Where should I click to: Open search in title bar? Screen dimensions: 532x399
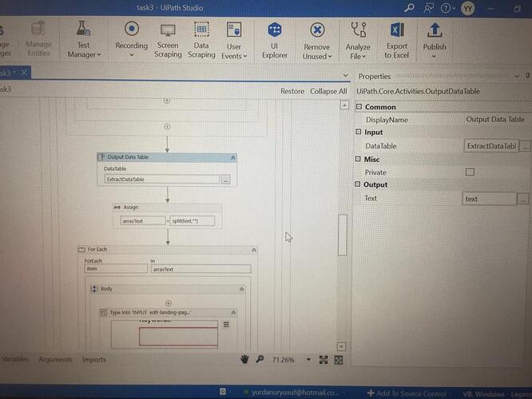410,8
